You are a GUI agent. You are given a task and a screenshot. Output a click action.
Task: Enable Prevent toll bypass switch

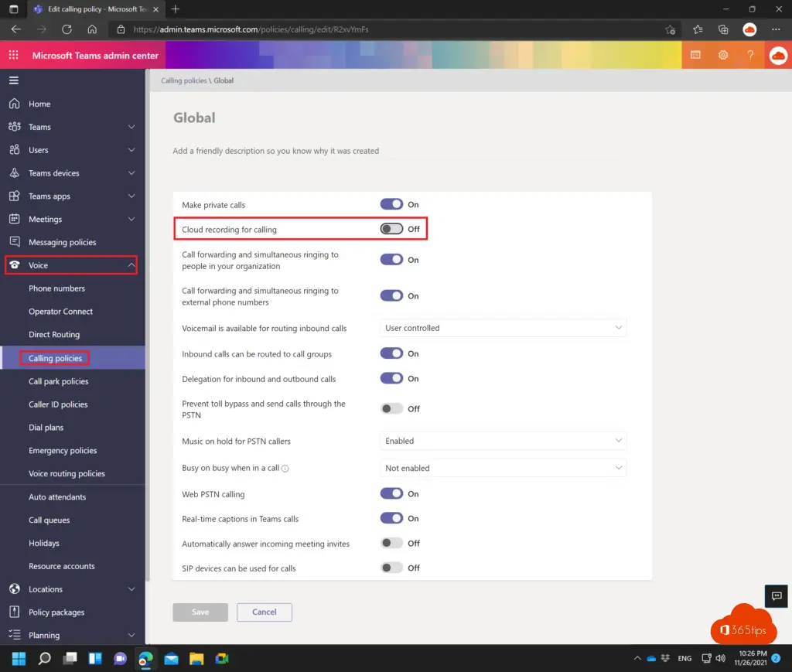391,408
